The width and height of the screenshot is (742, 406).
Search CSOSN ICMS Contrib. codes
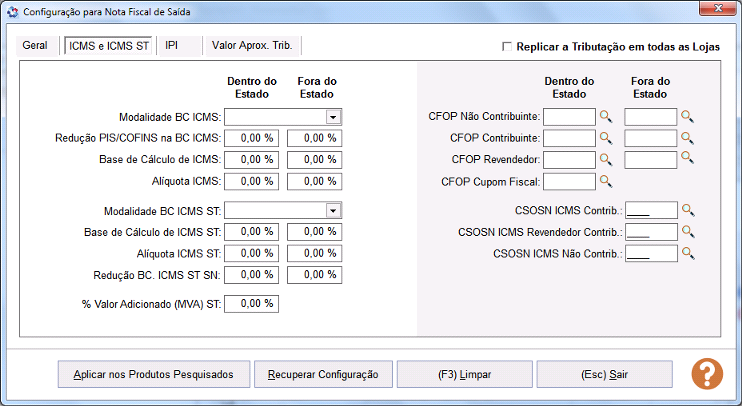tap(687, 210)
